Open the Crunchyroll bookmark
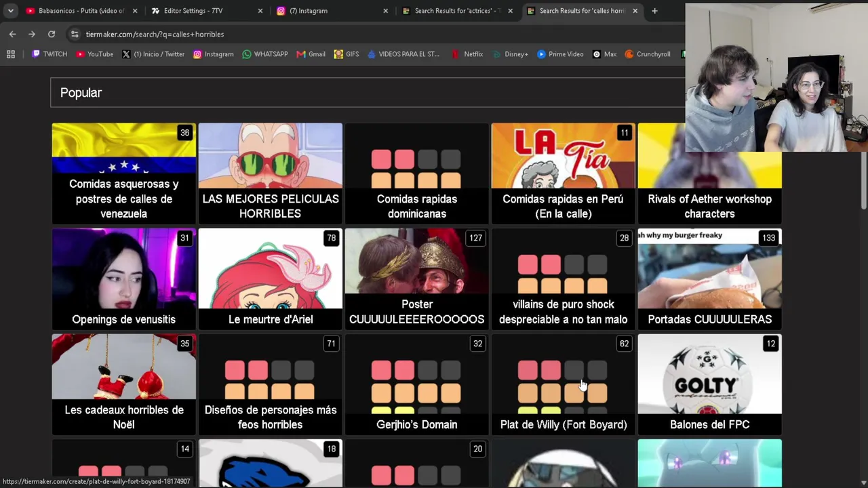This screenshot has height=488, width=868. click(x=648, y=54)
